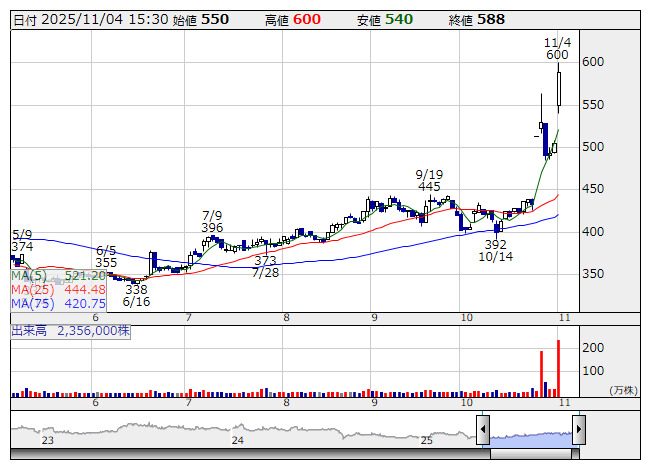This screenshot has width=653, height=470.
Task: Click the right range handle arrow
Action: click(x=578, y=431)
